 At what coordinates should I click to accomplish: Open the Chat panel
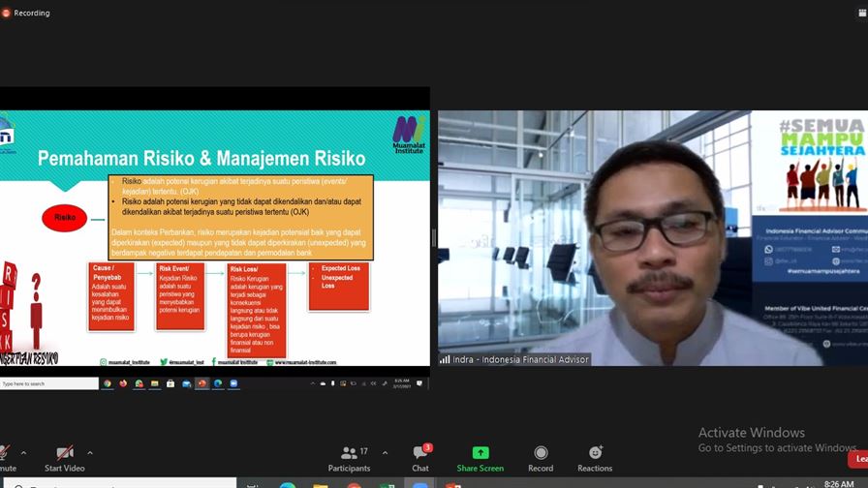pyautogui.click(x=420, y=457)
